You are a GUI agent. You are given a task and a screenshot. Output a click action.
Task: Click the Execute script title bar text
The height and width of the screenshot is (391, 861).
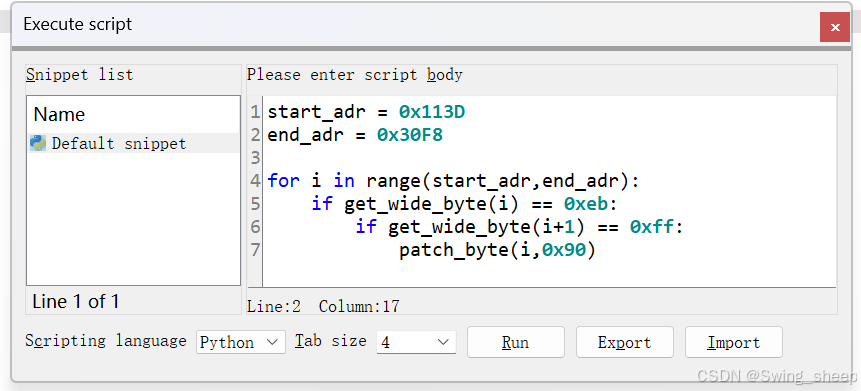click(x=77, y=25)
